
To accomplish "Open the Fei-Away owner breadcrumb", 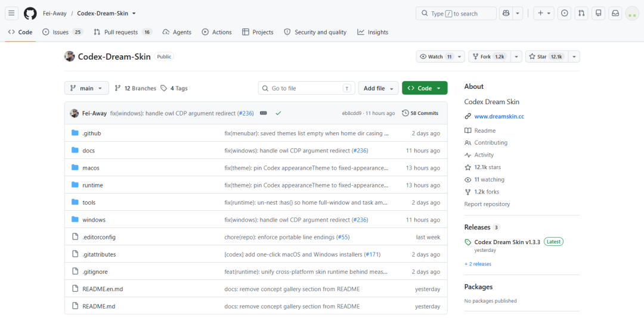I will point(55,14).
